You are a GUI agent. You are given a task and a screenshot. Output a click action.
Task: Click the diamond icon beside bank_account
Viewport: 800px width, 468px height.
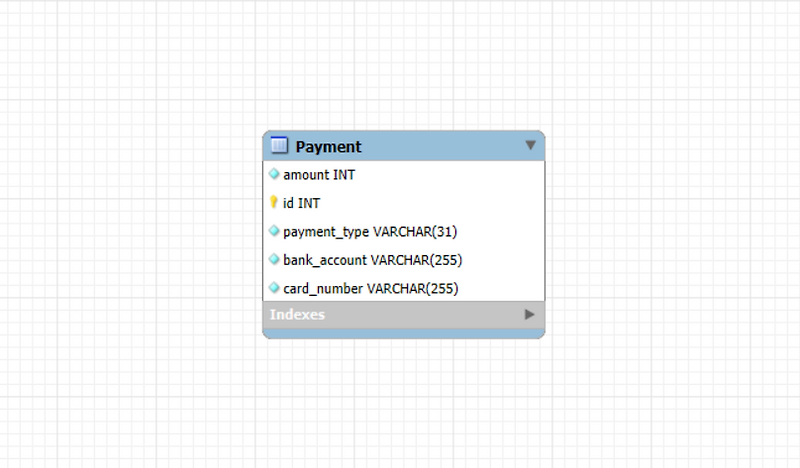pyautogui.click(x=274, y=259)
